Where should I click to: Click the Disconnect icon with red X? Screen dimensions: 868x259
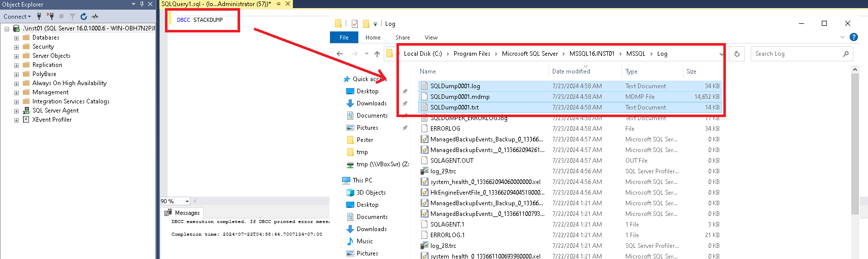[x=50, y=17]
